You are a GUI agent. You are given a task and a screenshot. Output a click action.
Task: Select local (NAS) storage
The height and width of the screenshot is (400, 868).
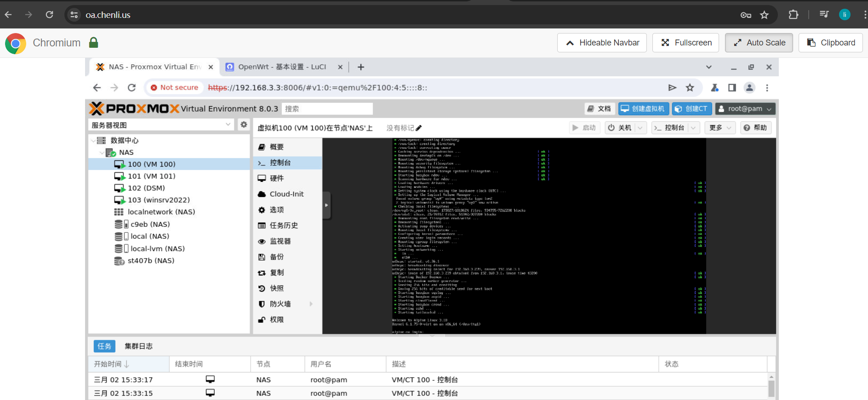[x=169, y=236]
